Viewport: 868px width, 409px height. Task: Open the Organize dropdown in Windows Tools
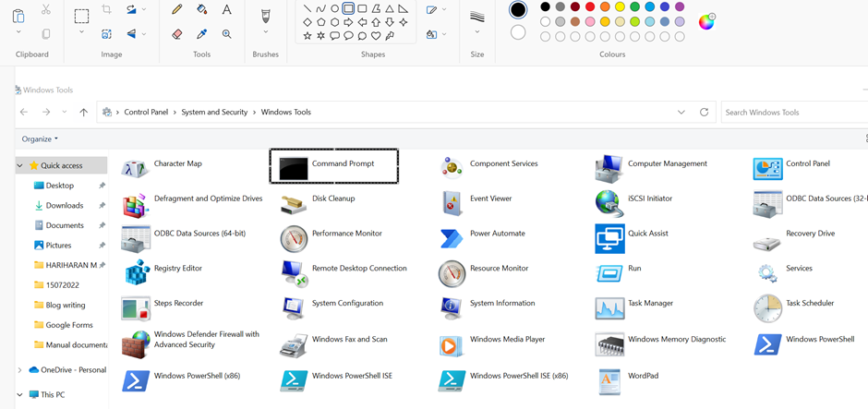point(40,138)
